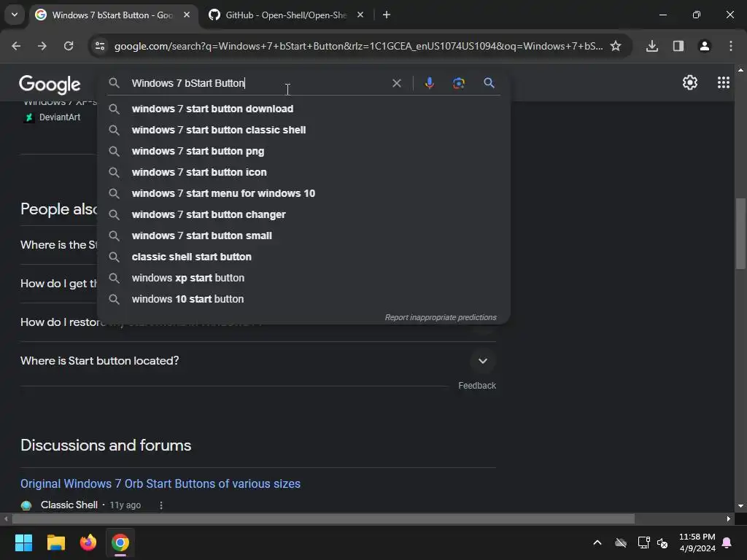This screenshot has width=747, height=560.
Task: Search by image with Google Lens
Action: coord(458,83)
